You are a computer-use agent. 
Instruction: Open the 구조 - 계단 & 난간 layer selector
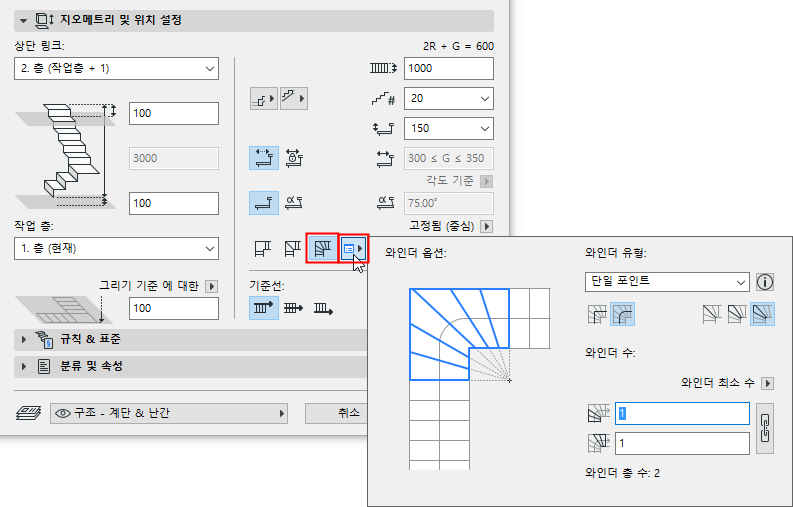[x=169, y=413]
